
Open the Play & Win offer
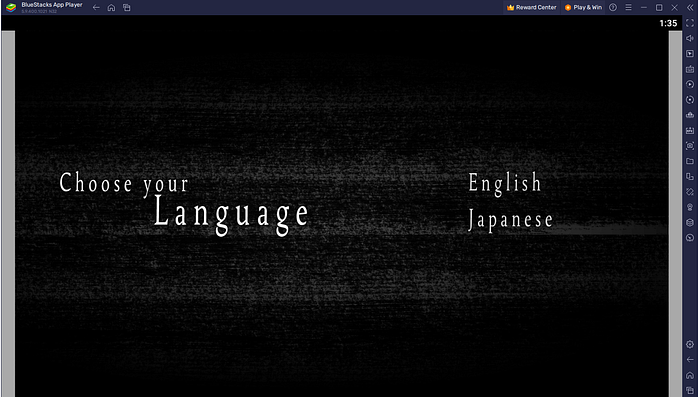(x=583, y=8)
